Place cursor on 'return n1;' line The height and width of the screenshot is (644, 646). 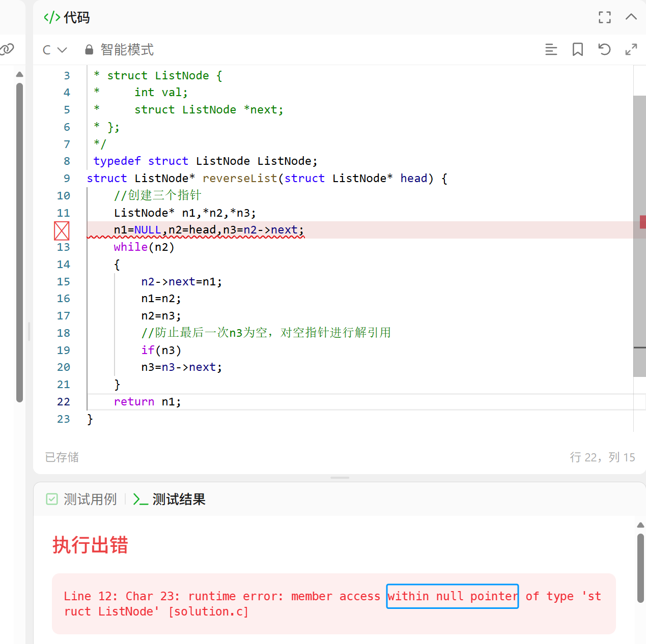point(147,402)
